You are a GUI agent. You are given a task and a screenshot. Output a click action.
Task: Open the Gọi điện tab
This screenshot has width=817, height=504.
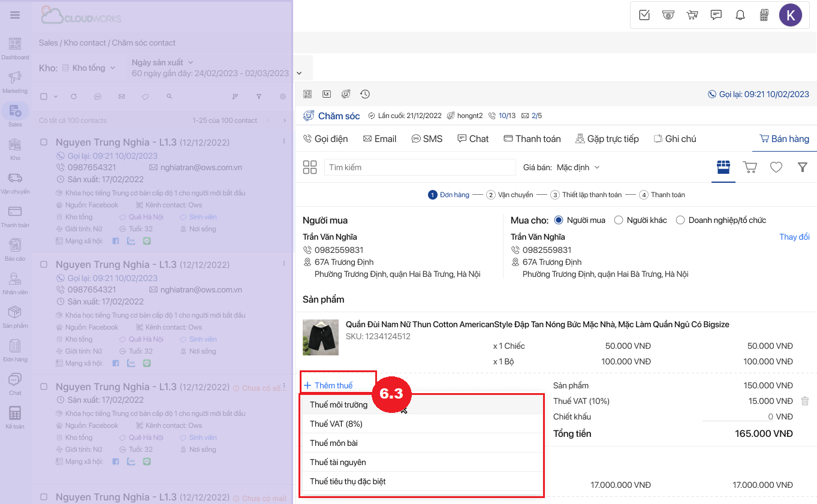tap(325, 138)
